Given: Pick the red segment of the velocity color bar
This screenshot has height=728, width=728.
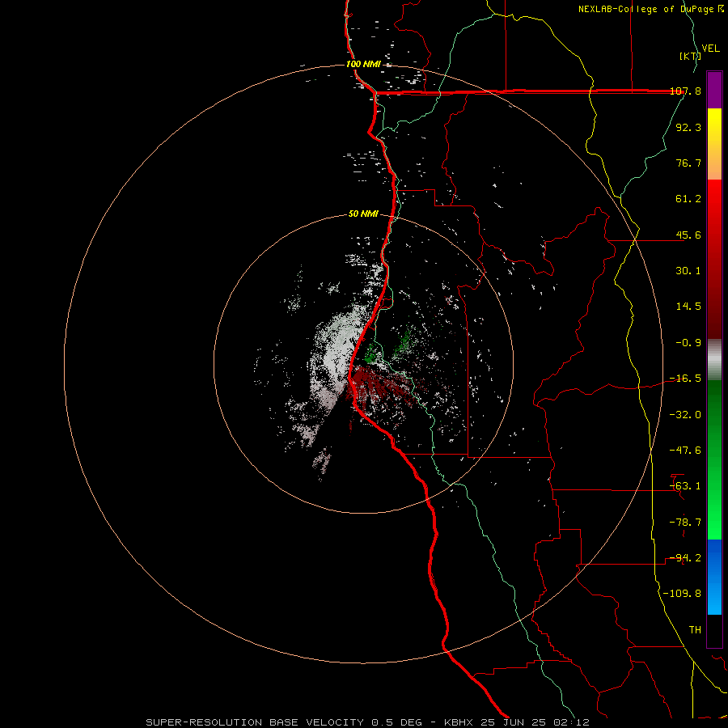Looking at the screenshot, I should point(714,259).
